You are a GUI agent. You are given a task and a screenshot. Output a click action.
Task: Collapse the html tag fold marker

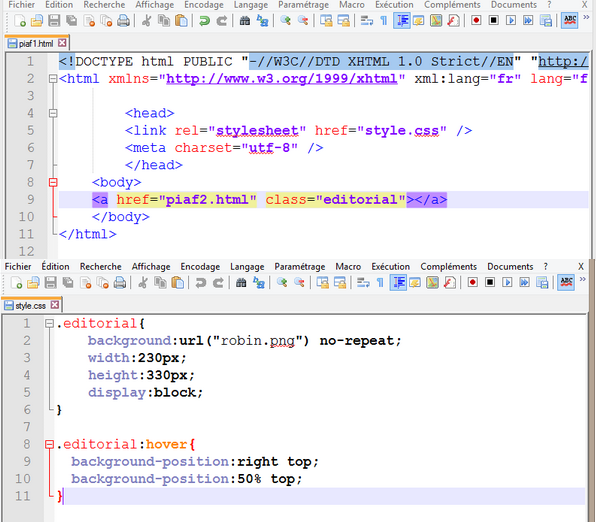point(53,79)
